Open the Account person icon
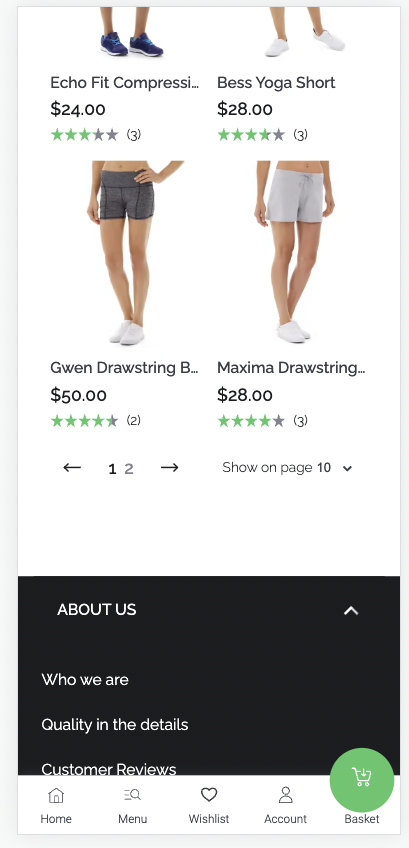Viewport: 409px width, 848px height. pos(285,795)
